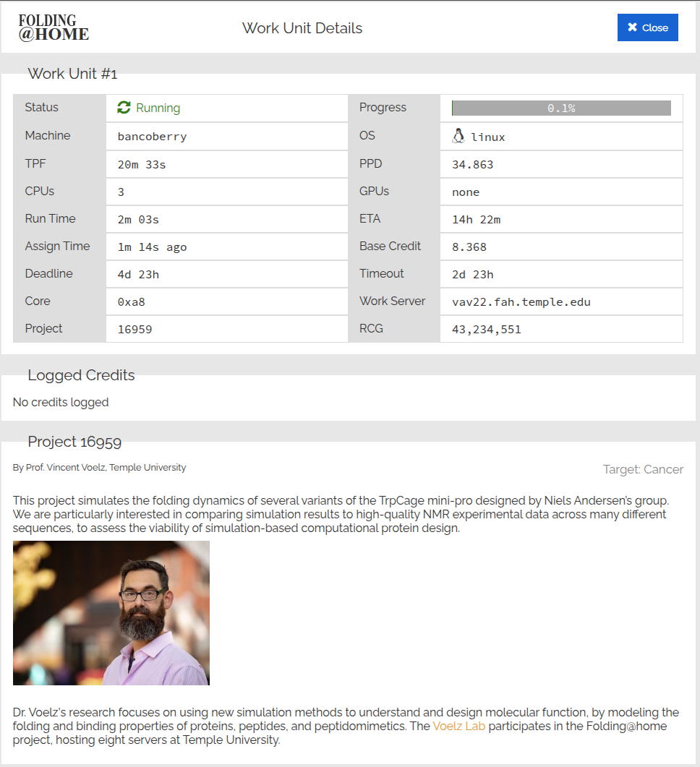Click the 0.1% progress bar
Viewport: 700px width, 767px height.
click(x=561, y=108)
